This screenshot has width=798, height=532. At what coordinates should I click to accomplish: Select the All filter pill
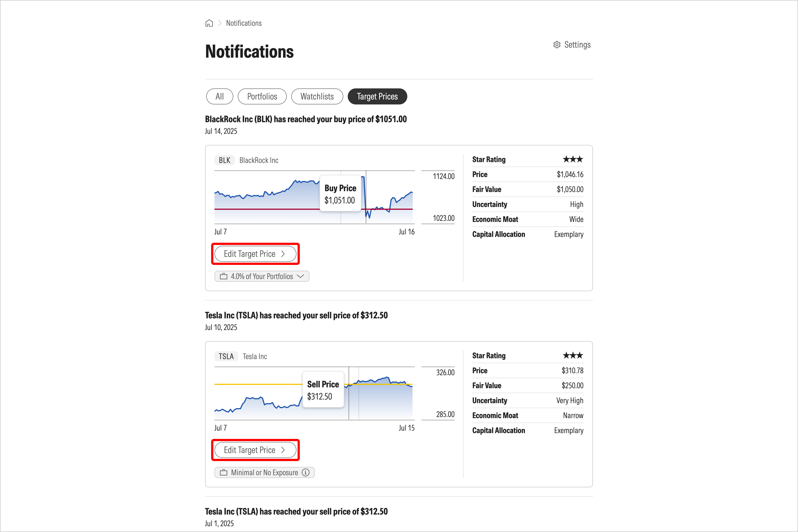[x=219, y=96]
